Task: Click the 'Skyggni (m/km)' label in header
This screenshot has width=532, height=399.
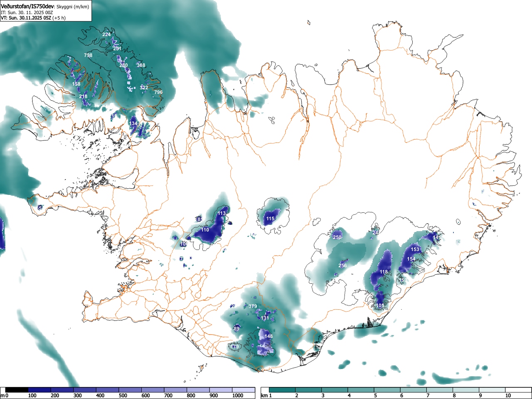Action: point(73,7)
